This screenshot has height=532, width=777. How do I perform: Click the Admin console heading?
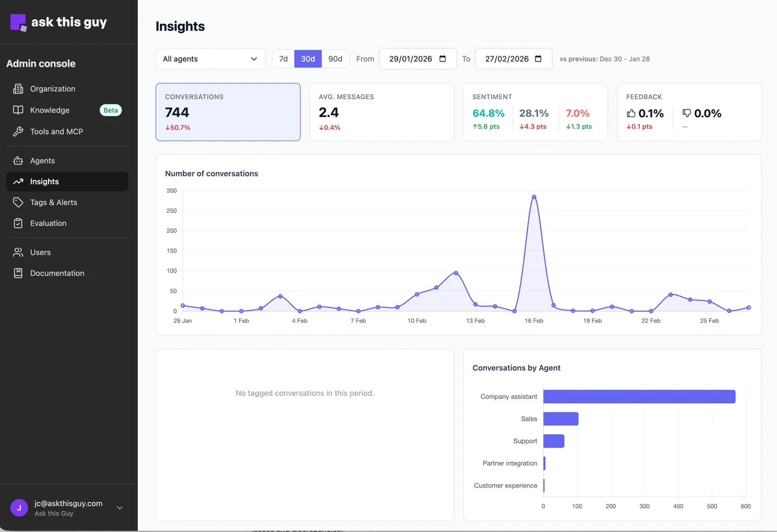[41, 63]
